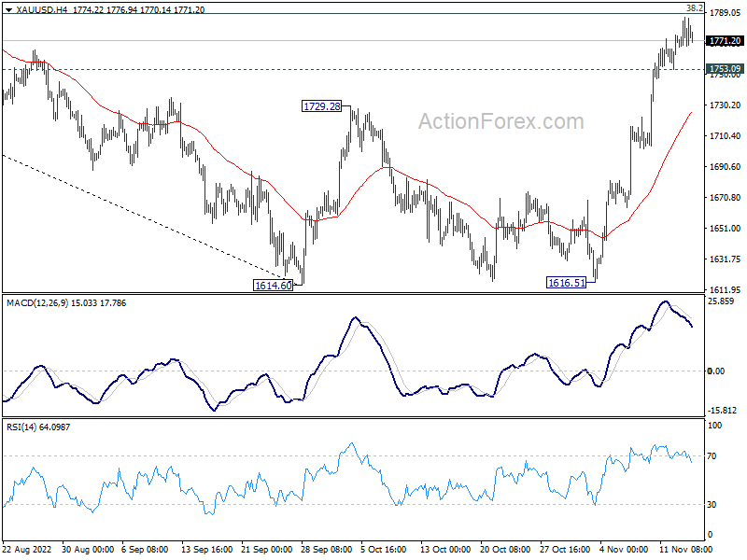
Task: Select the current price tag 1771.20
Action: coord(725,41)
